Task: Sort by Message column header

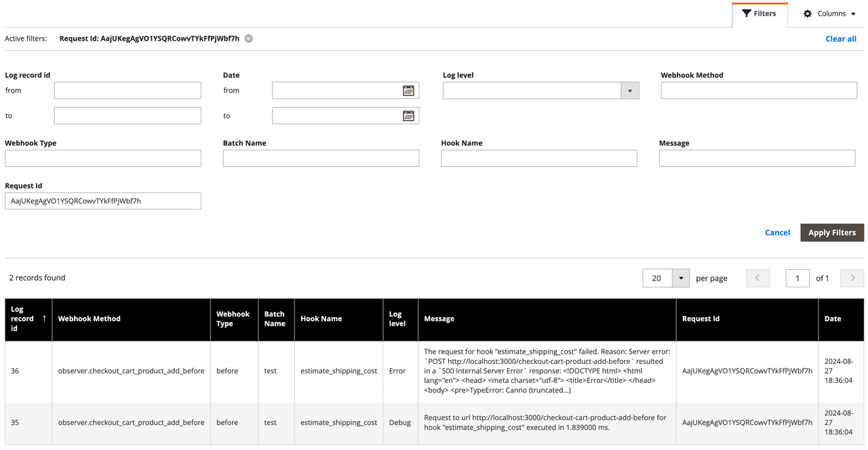Action: (547, 319)
